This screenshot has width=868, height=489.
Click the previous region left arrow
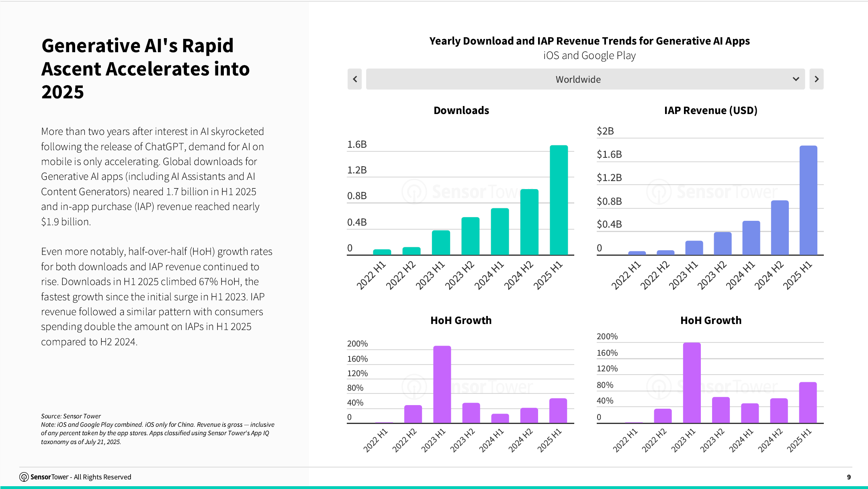[354, 79]
